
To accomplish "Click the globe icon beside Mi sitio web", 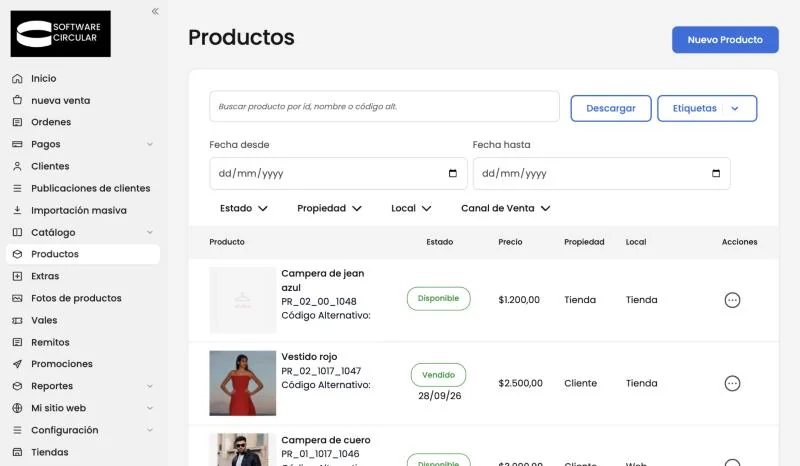I will point(17,408).
